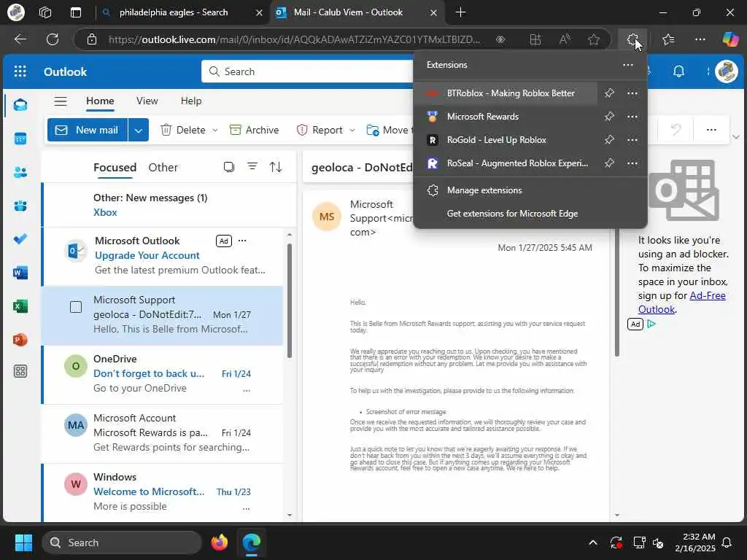Expand the New mail dropdown arrow

click(x=138, y=130)
